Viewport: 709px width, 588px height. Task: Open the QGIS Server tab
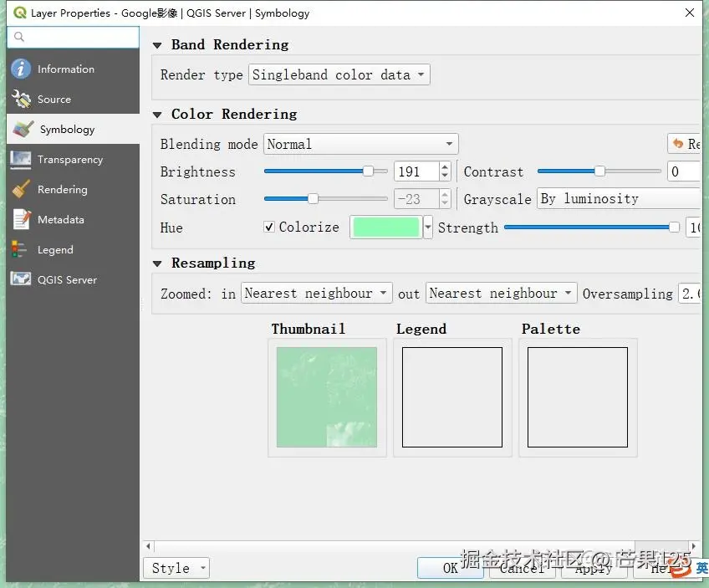(73, 279)
